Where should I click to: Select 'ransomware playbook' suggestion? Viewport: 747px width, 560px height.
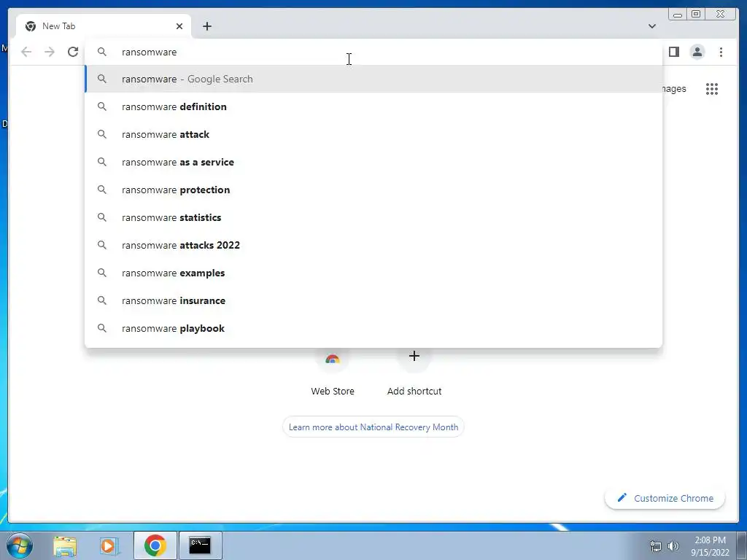[373, 328]
